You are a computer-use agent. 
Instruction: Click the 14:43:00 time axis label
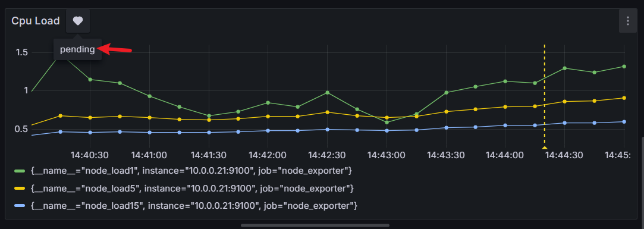(x=387, y=155)
